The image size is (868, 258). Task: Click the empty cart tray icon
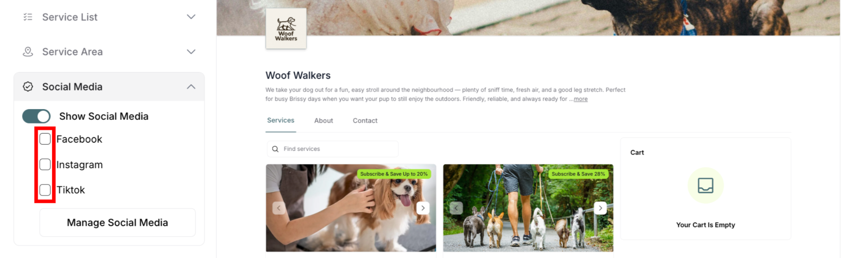point(706,185)
